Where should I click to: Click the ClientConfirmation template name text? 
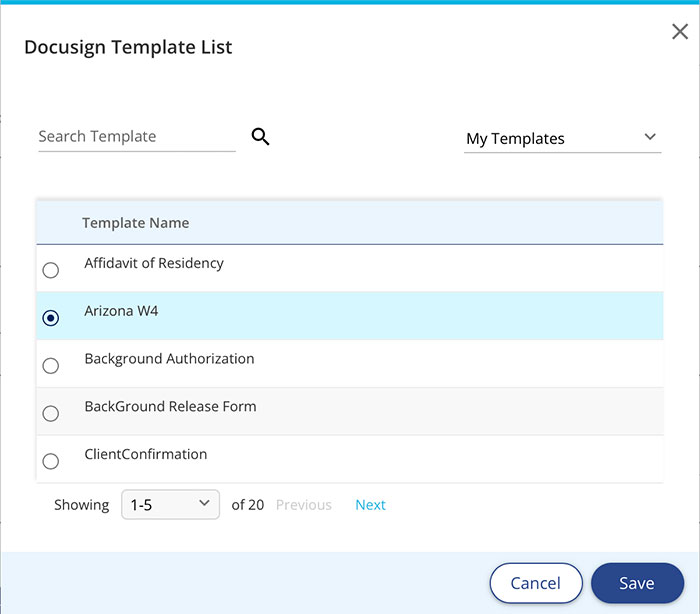(x=146, y=454)
